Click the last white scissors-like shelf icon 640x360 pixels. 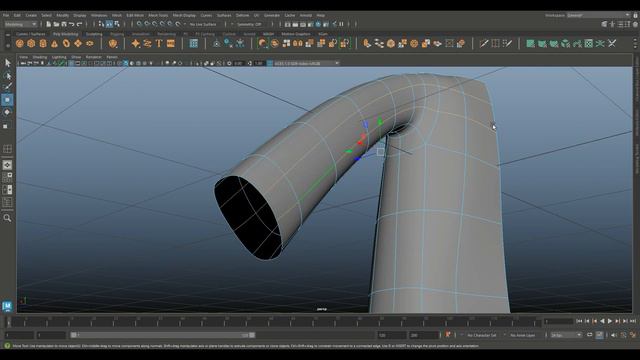[612, 43]
